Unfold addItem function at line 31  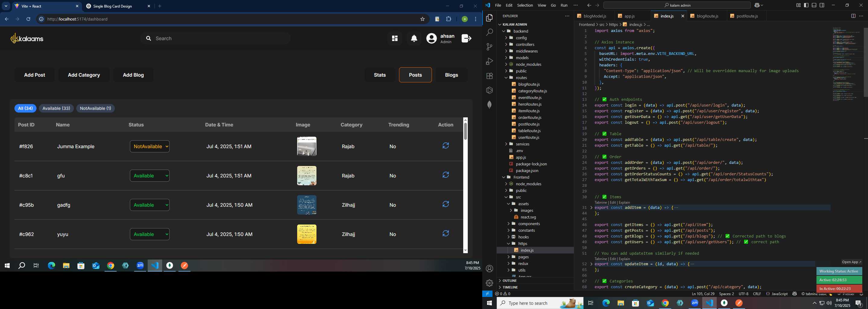point(591,208)
